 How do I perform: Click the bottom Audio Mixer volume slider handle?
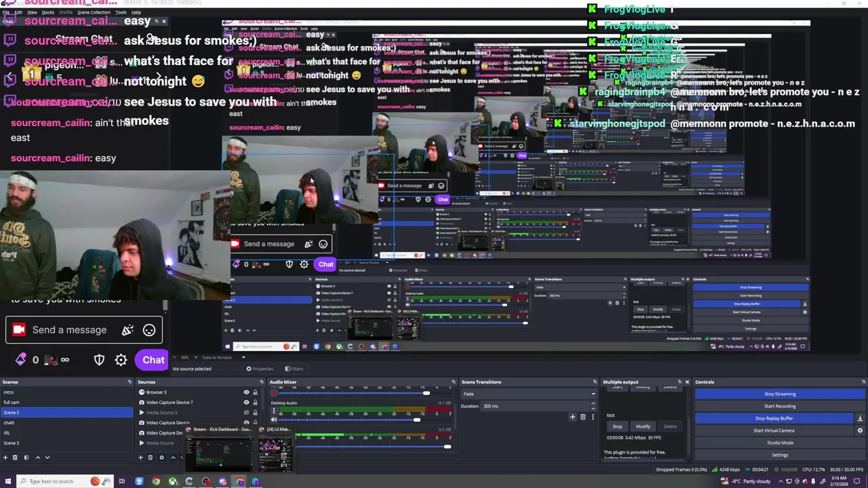(x=447, y=446)
